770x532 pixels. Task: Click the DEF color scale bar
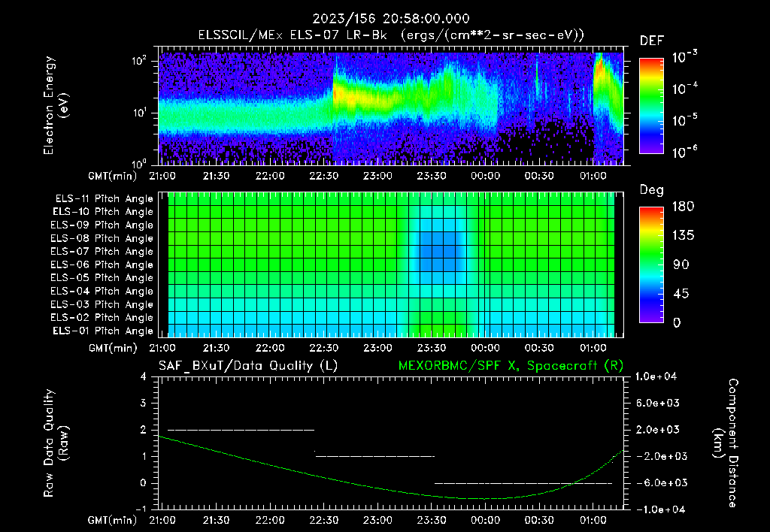pos(651,106)
